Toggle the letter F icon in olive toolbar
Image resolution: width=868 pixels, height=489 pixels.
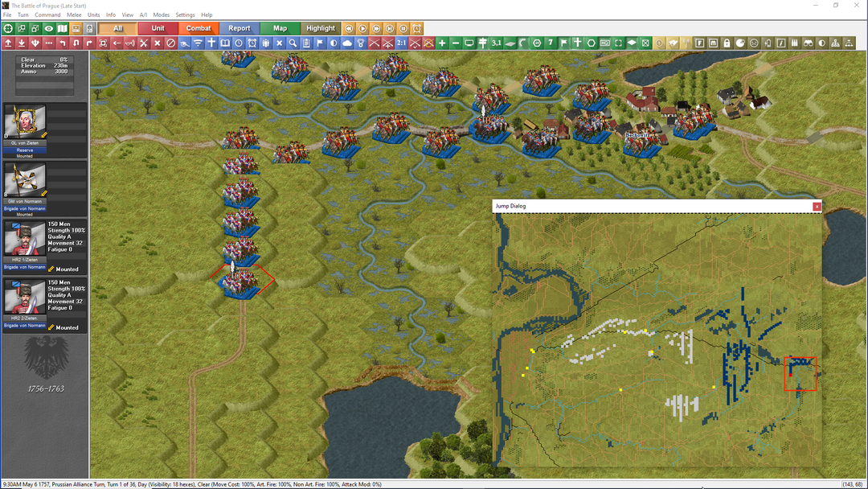tap(700, 43)
